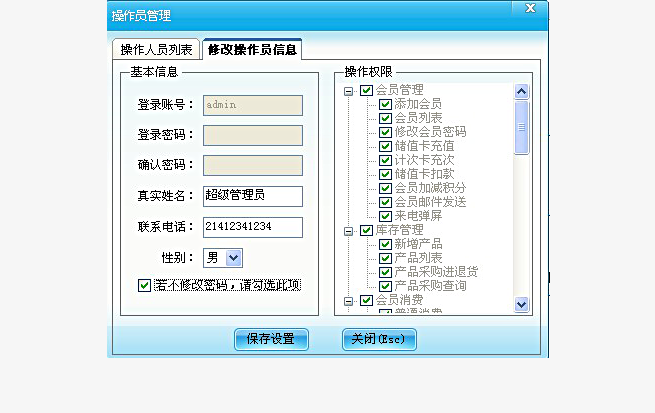This screenshot has height=413, width=655.
Task: Click the 操作权限 scrollbar thumb
Action: coord(521,127)
